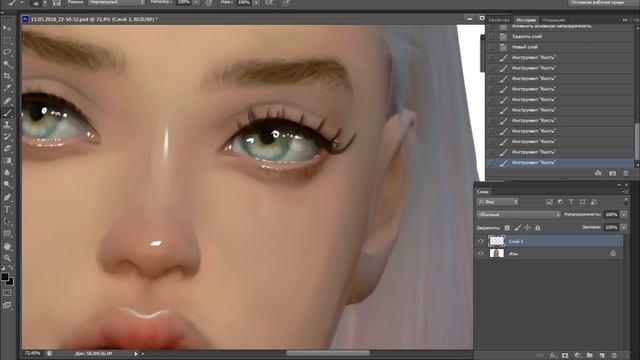Add layer mask in Layers panel
This screenshot has width=640, height=360.
565,356
